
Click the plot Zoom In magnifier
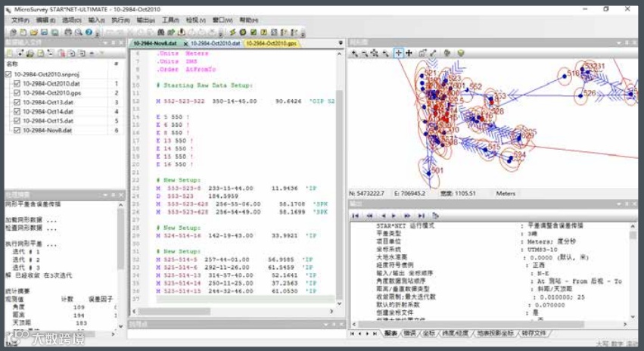pyautogui.click(x=354, y=53)
